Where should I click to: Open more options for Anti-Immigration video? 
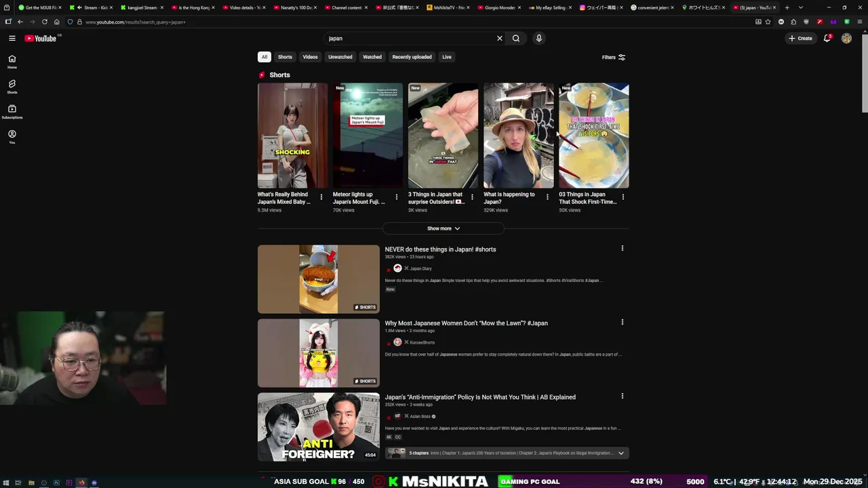click(623, 396)
